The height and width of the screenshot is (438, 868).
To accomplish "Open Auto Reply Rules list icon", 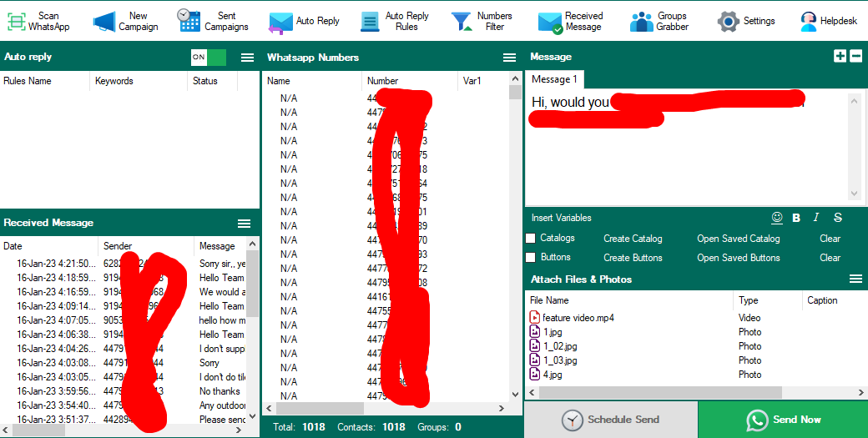I will [370, 22].
